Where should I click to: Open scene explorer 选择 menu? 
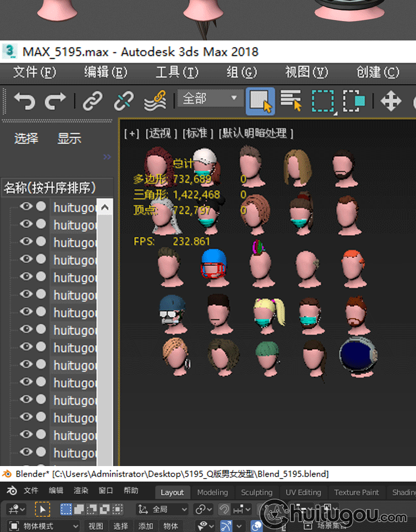click(x=26, y=139)
